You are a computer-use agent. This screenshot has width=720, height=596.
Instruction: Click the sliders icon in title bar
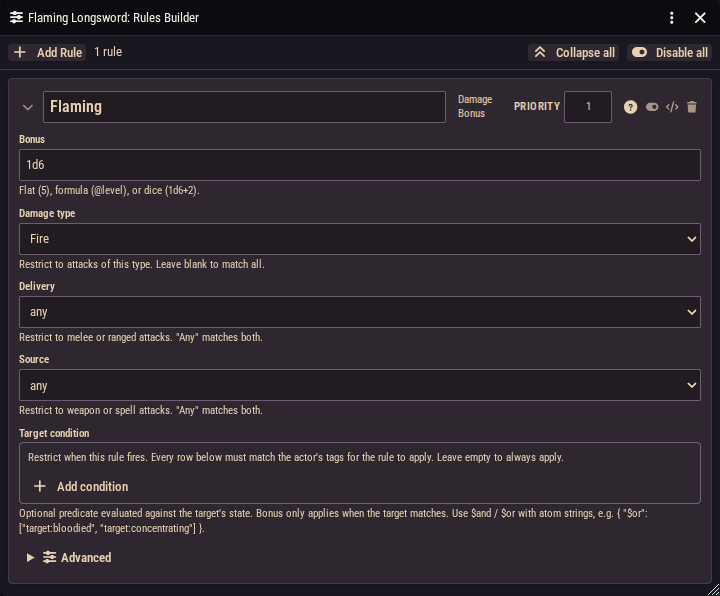(17, 18)
